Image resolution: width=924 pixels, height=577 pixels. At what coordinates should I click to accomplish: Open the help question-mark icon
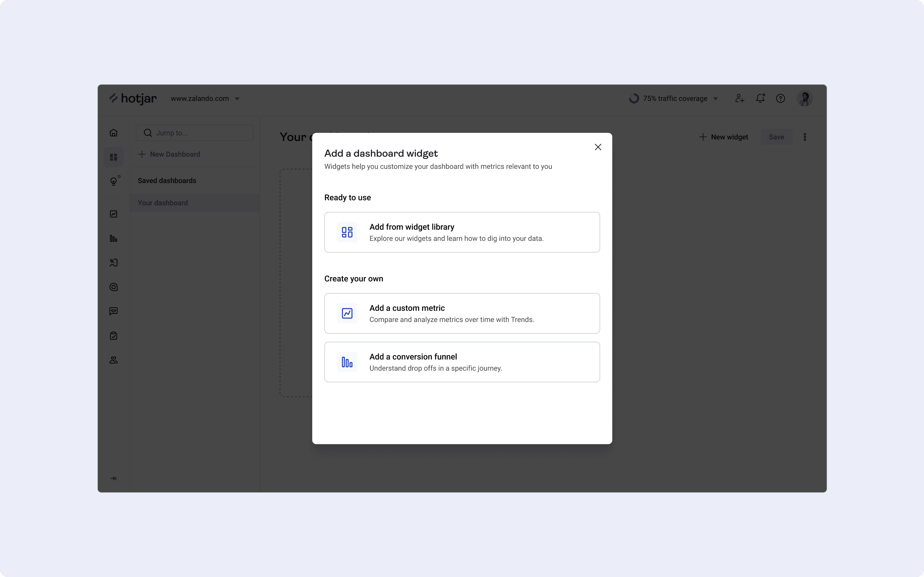[781, 98]
